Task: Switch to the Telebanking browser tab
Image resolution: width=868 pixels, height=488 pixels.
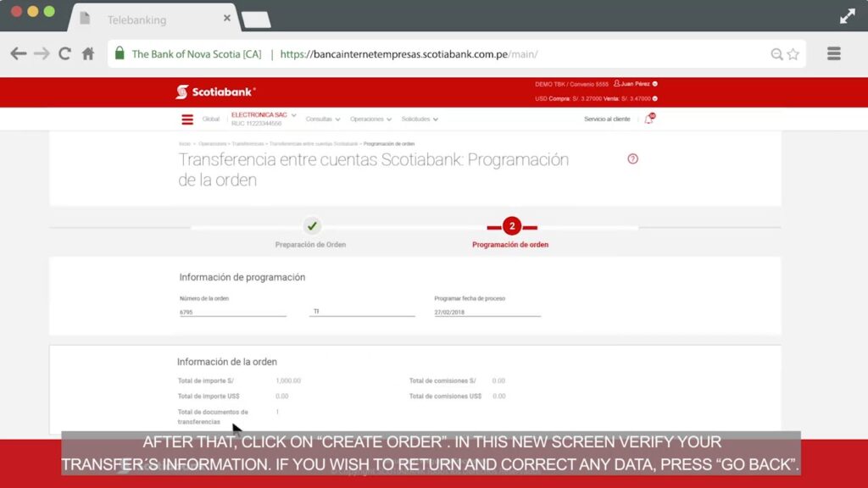Action: pyautogui.click(x=153, y=19)
